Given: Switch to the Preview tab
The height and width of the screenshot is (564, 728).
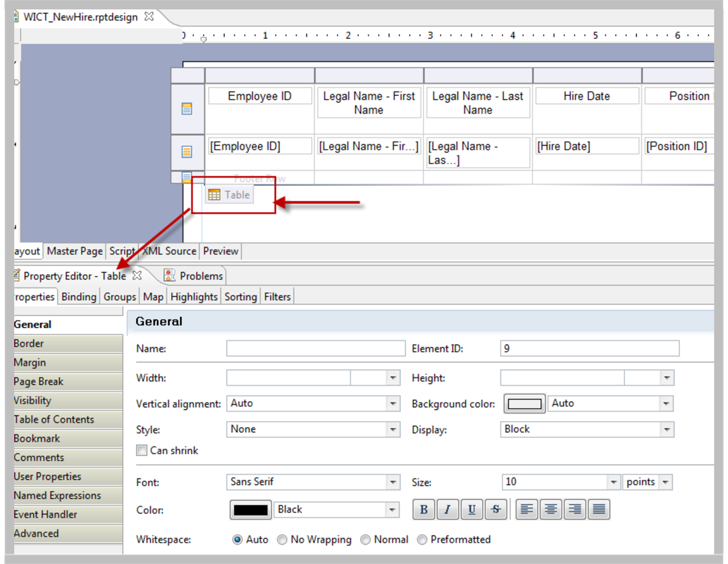Looking at the screenshot, I should pyautogui.click(x=220, y=251).
